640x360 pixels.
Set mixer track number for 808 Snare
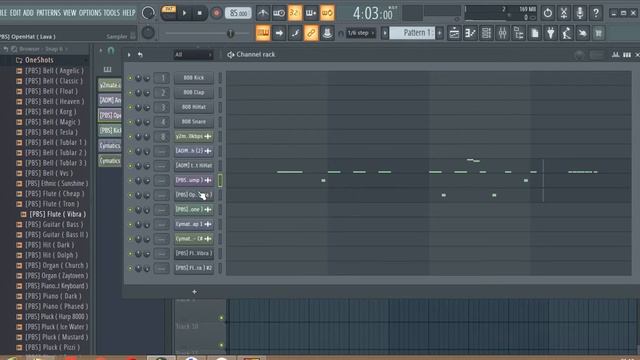point(162,122)
